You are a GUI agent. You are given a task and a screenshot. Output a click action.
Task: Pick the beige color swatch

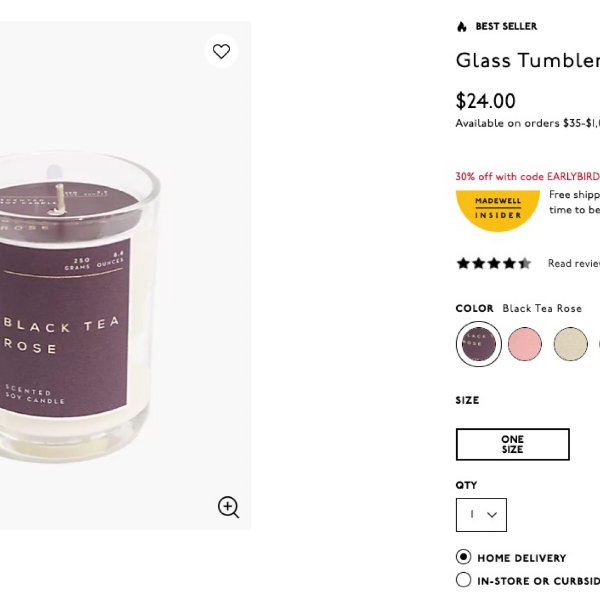pyautogui.click(x=571, y=344)
